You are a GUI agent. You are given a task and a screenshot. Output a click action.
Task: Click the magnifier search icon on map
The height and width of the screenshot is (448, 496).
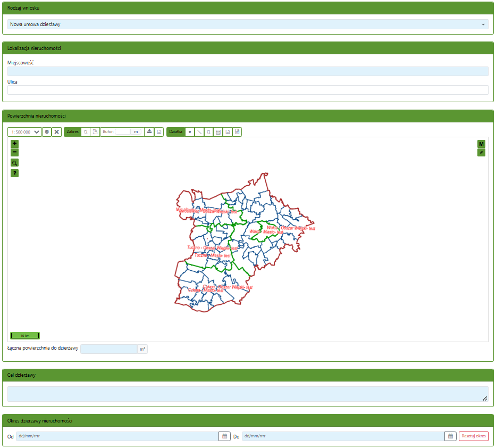click(14, 163)
